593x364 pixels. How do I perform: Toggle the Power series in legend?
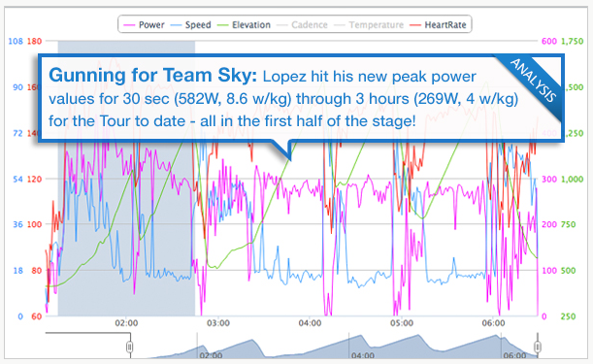[144, 25]
